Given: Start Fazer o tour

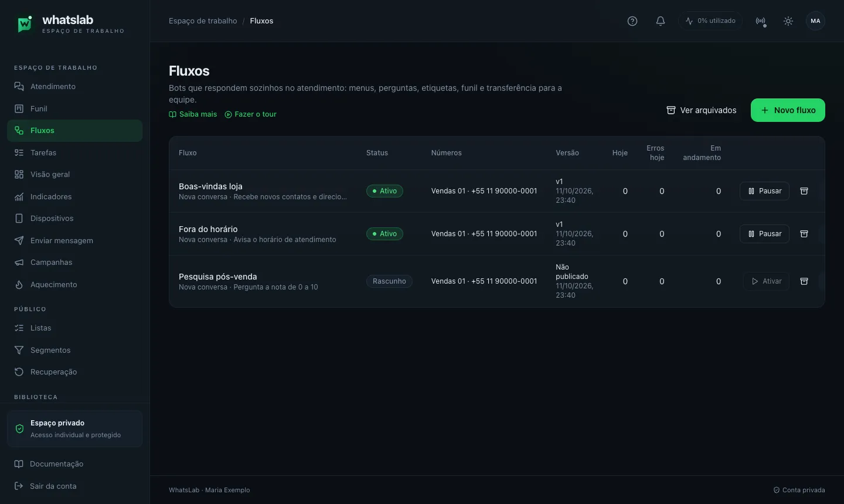Looking at the screenshot, I should tap(250, 114).
